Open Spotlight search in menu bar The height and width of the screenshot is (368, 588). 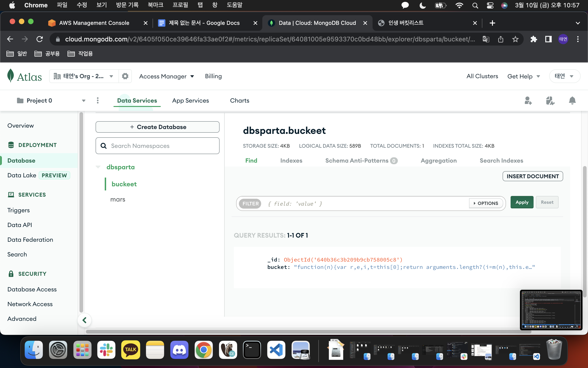point(475,5)
